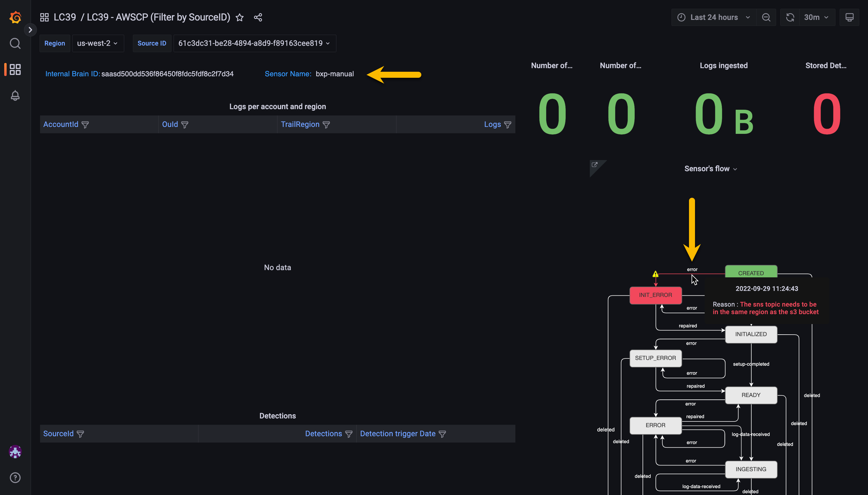Click the zoom out time range icon
The height and width of the screenshot is (495, 868).
[766, 17]
